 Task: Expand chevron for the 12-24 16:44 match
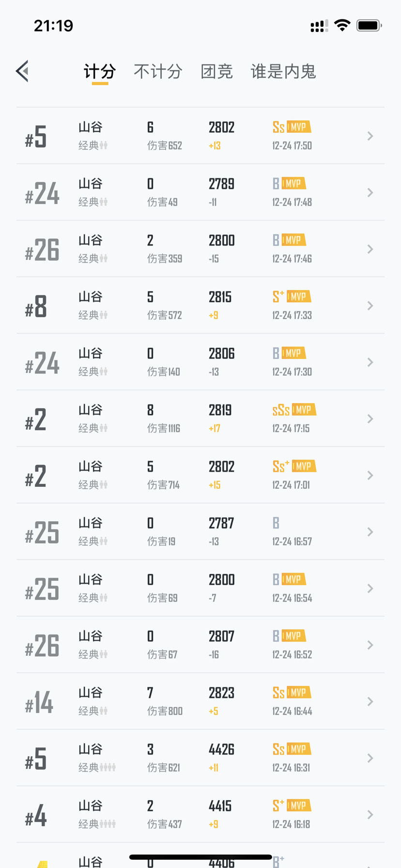pyautogui.click(x=370, y=701)
